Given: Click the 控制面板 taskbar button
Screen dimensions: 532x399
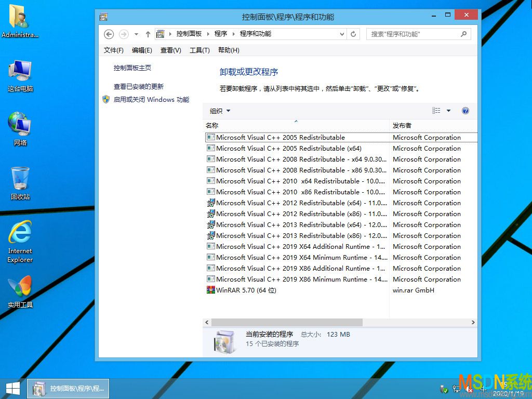Looking at the screenshot, I should (x=68, y=389).
